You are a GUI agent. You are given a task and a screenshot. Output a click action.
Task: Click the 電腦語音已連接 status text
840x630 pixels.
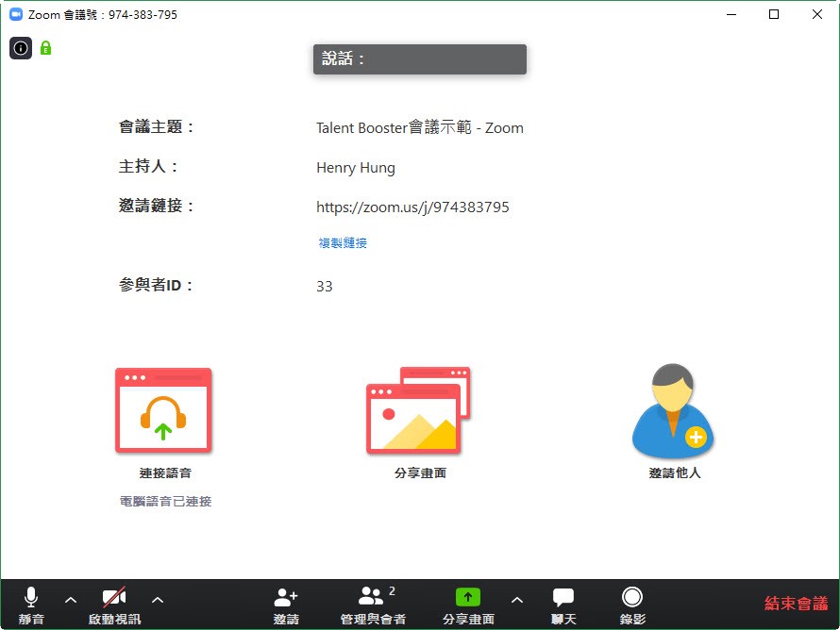tap(165, 502)
